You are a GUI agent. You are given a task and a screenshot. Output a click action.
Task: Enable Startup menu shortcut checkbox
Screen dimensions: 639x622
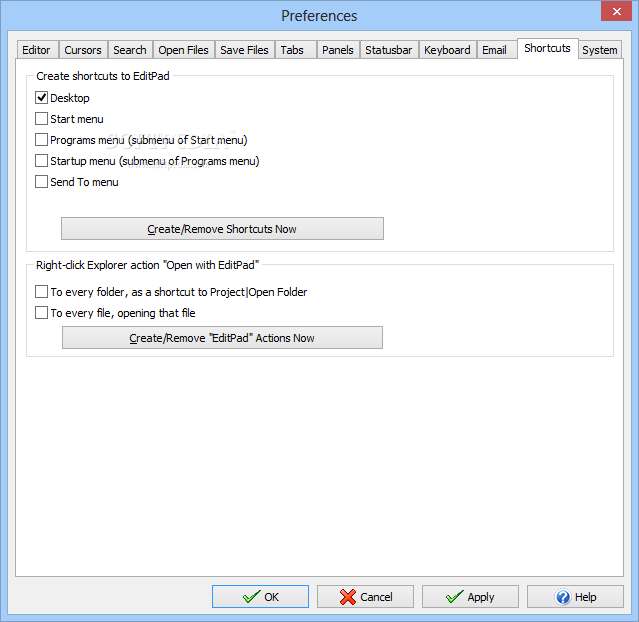(41, 161)
